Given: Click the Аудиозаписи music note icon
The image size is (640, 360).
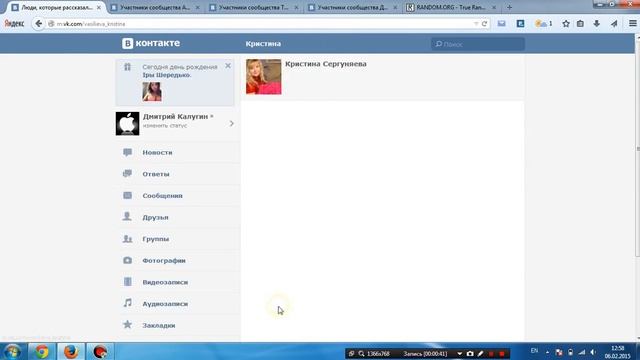Looking at the screenshot, I should pos(127,303).
